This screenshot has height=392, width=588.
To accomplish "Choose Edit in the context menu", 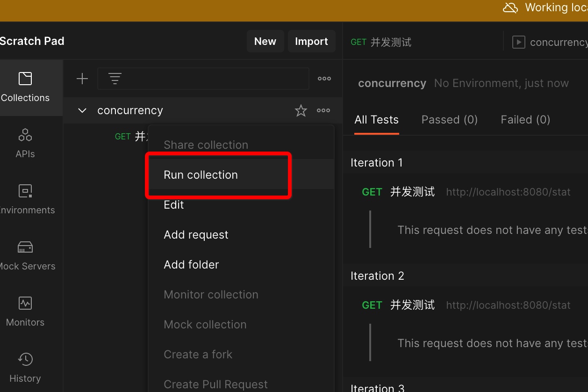I will (x=174, y=205).
